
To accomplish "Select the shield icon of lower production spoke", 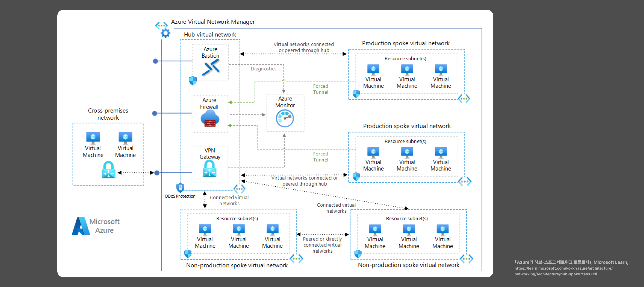I will (x=356, y=176).
